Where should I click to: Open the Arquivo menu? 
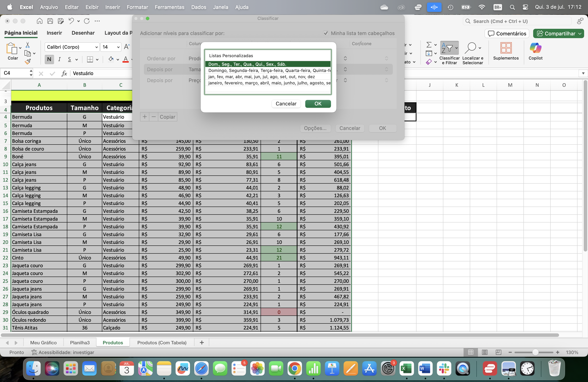(x=49, y=7)
